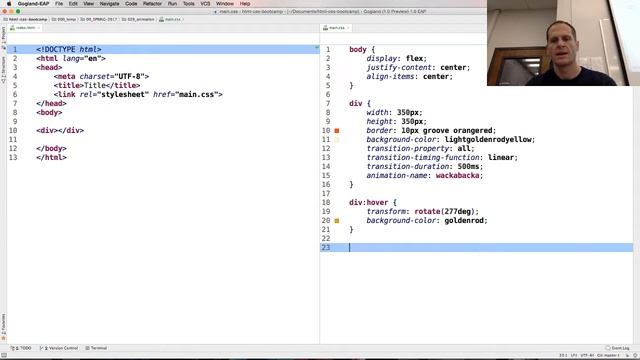Click orangered color swatch in gutter line 10
This screenshot has width=640, height=360.
pyautogui.click(x=337, y=131)
